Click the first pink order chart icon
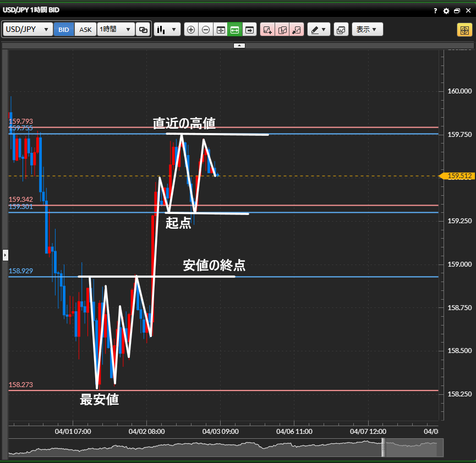The width and height of the screenshot is (476, 463). click(x=268, y=30)
